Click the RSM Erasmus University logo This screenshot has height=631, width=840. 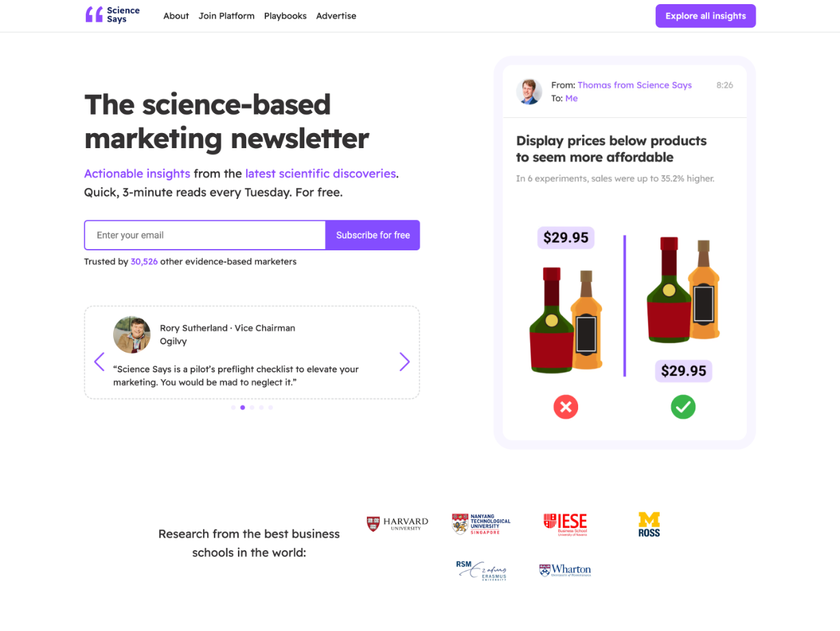coord(481,570)
